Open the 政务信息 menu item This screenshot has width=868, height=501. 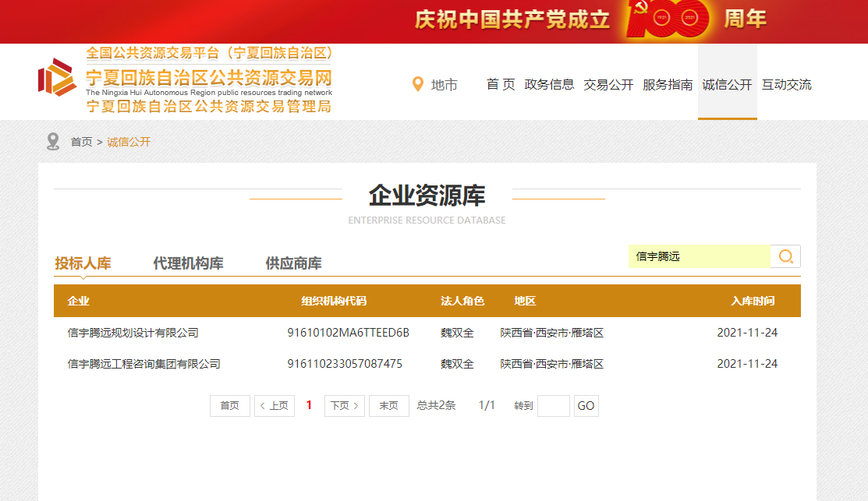pos(550,85)
